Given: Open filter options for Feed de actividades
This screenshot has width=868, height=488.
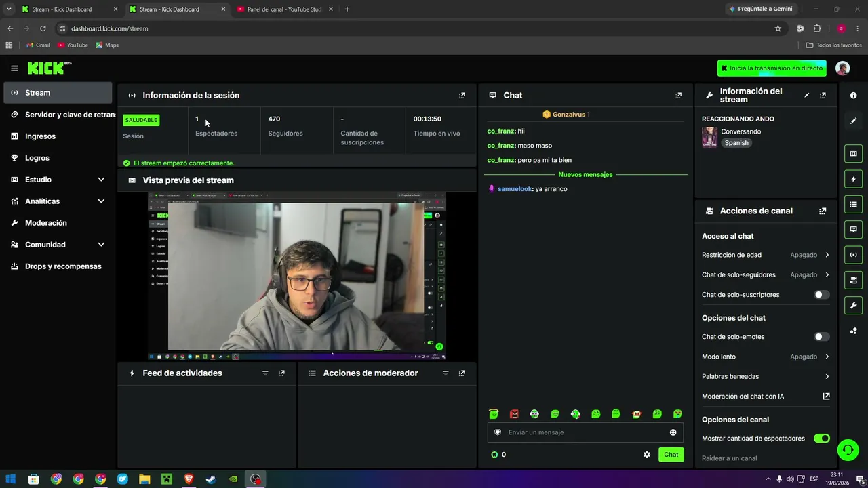Looking at the screenshot, I should [265, 373].
